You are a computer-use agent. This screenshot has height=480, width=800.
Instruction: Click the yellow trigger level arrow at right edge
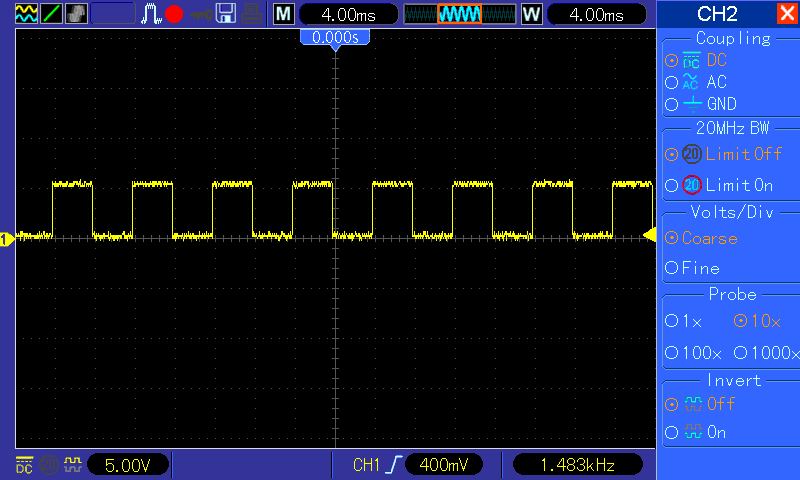point(649,235)
